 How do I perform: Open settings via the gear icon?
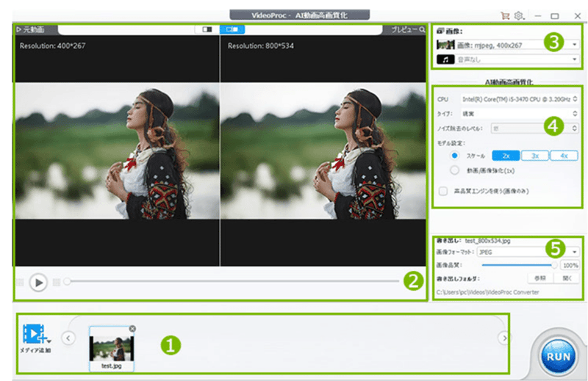tap(519, 15)
